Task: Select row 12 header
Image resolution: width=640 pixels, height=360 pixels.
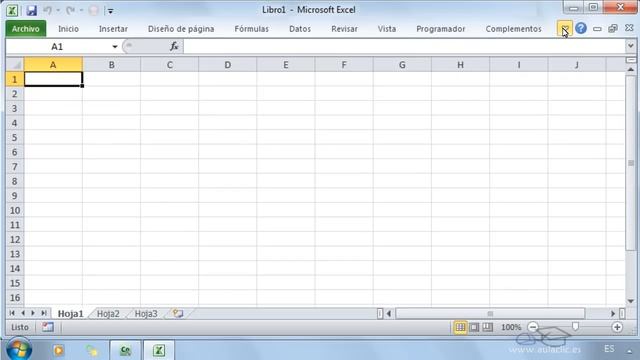Action: tap(15, 240)
